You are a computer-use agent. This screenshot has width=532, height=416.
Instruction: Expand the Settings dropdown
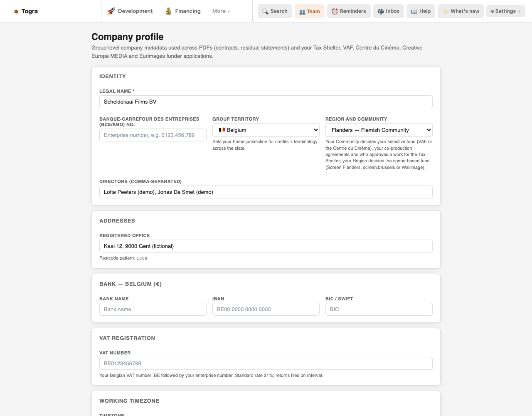coord(506,11)
